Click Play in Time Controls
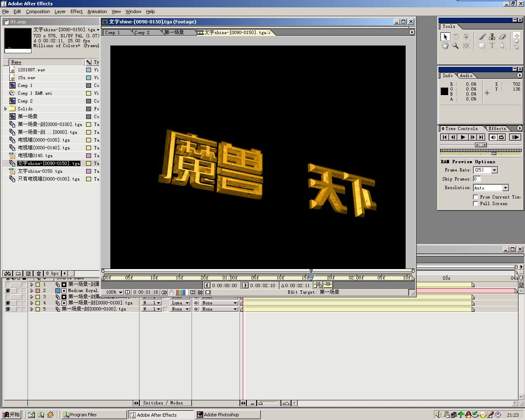 (x=463, y=137)
